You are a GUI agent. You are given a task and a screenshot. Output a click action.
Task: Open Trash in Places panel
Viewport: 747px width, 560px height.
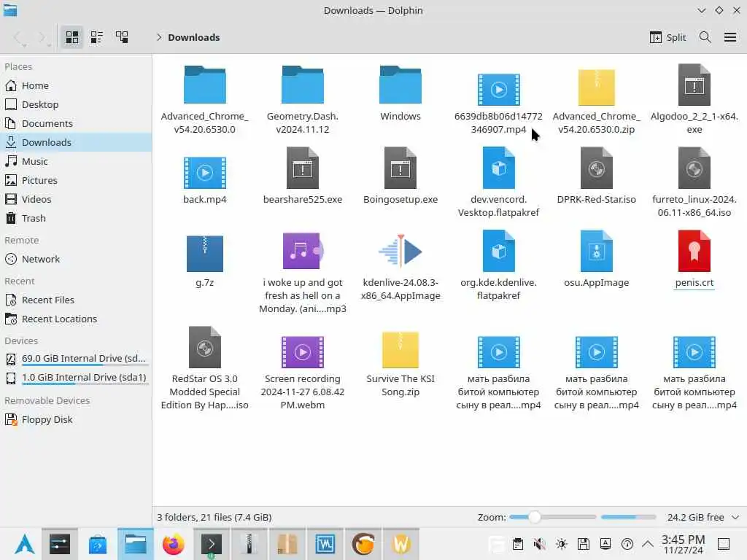coord(76,218)
